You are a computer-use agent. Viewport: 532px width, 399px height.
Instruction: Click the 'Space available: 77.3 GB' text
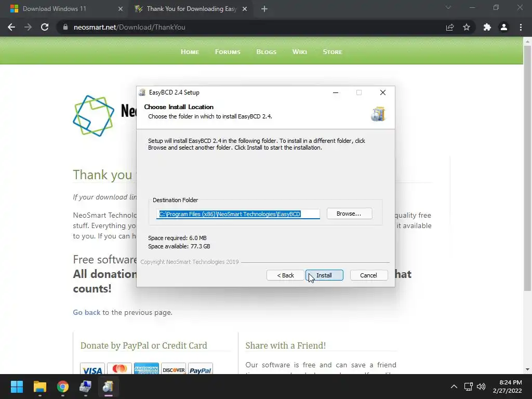click(x=179, y=246)
